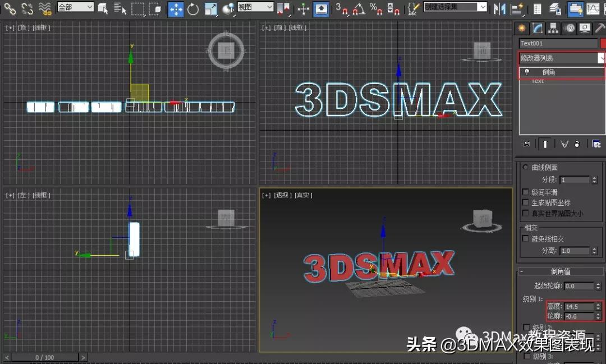Click the time slider 0 / 100 handle
Viewport: 606px width, 364px height.
(44, 357)
